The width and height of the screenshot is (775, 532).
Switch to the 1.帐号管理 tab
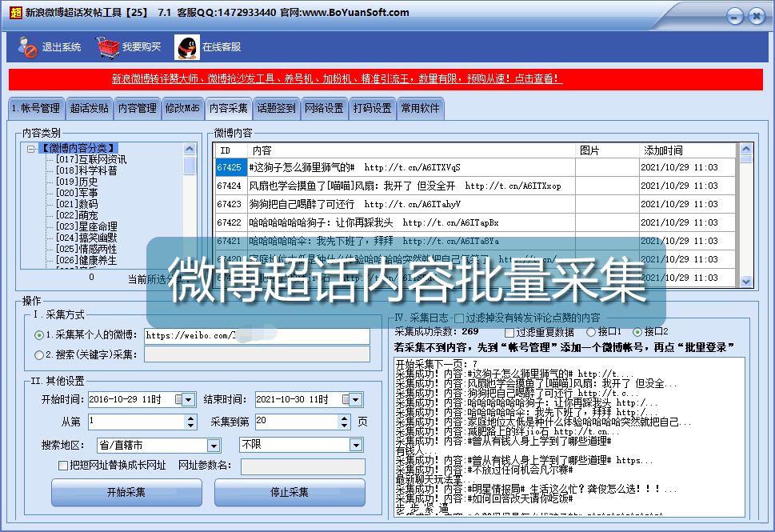[x=36, y=108]
